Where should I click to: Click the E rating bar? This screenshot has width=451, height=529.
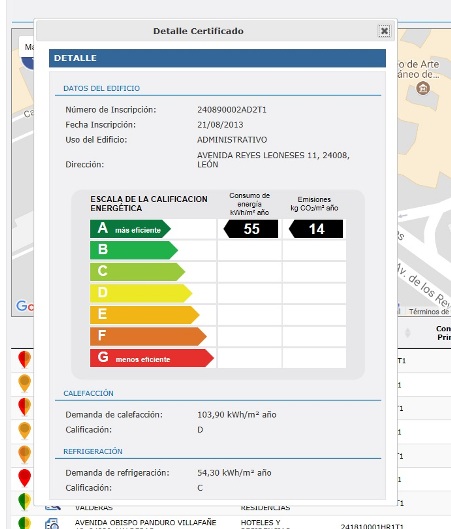click(144, 315)
